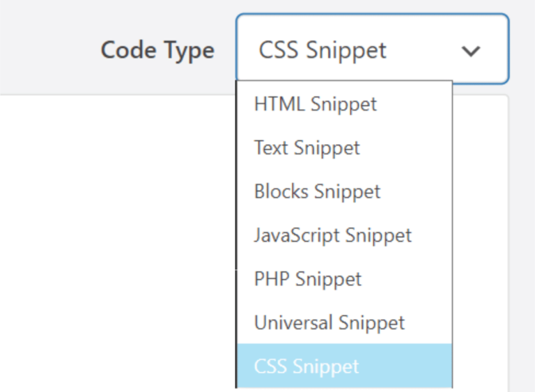Open the Code Type combo box

(x=372, y=50)
